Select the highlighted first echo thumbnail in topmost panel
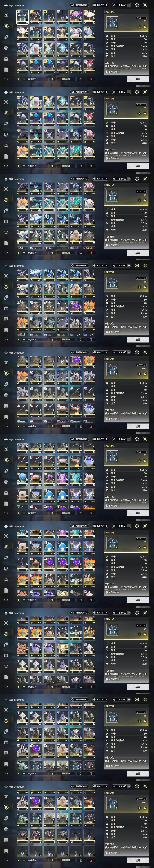 tap(22, 17)
